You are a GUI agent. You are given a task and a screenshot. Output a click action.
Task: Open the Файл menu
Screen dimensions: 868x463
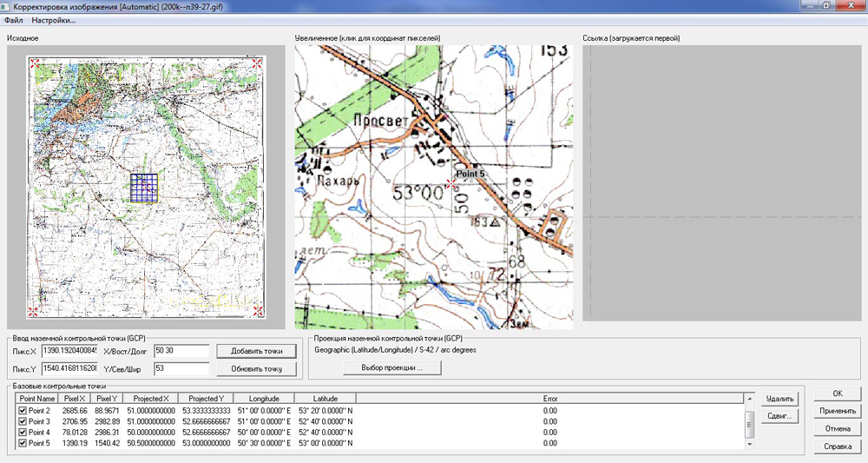13,20
